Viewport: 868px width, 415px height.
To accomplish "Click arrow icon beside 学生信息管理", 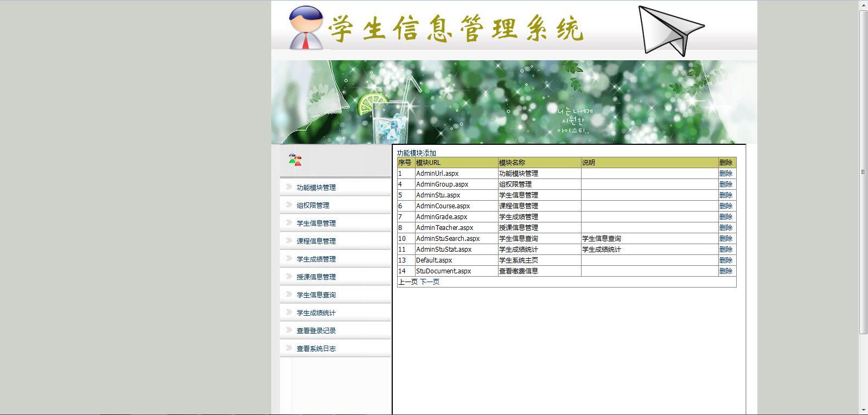I will [x=289, y=223].
